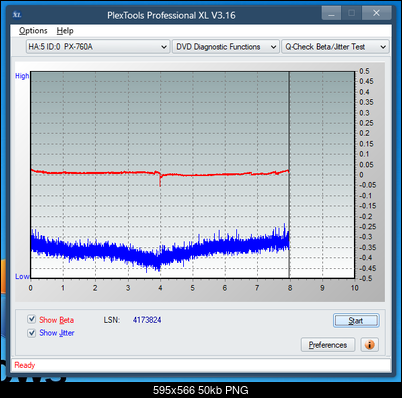Screen dimensions: 402x398
Task: Open the orange info icon button
Action: click(369, 344)
